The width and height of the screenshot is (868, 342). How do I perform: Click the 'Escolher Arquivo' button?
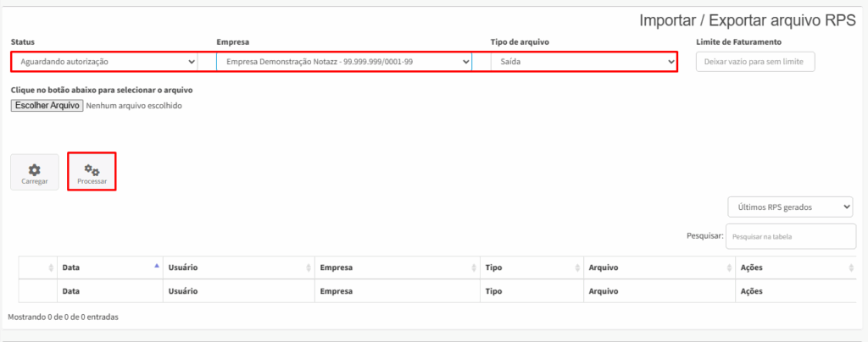[x=47, y=106]
